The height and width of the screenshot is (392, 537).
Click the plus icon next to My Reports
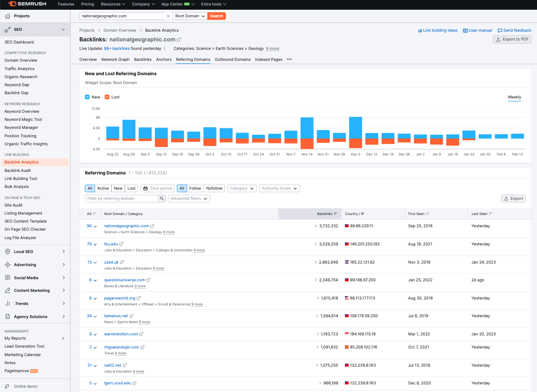click(x=63, y=338)
